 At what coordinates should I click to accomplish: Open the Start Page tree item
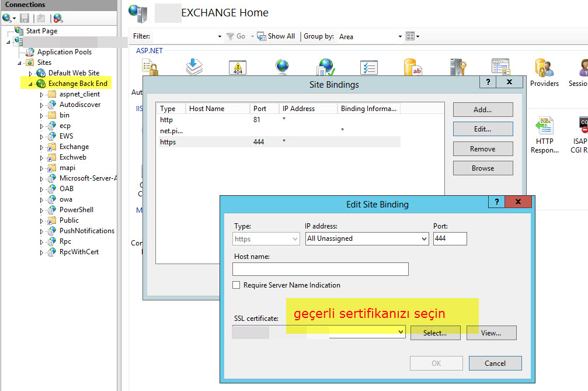click(41, 31)
